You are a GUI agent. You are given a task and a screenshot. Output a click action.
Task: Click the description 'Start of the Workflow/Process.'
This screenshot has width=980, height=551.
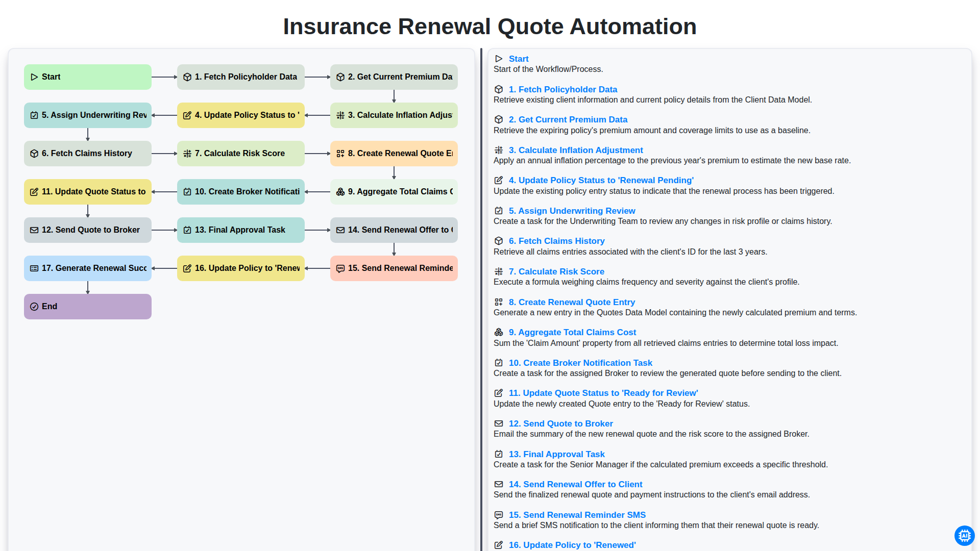click(548, 69)
